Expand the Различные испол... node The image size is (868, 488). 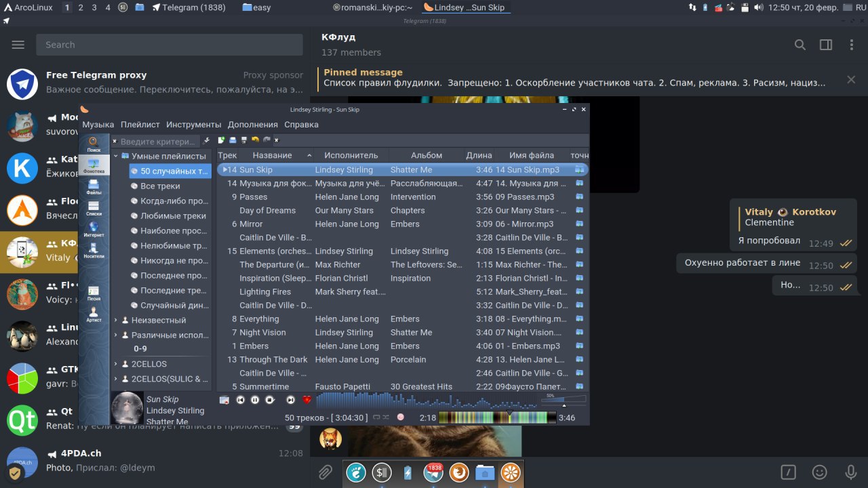pyautogui.click(x=116, y=335)
